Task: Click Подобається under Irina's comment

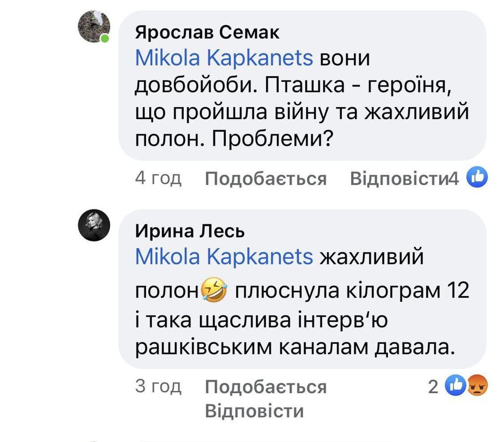Action: pyautogui.click(x=265, y=386)
